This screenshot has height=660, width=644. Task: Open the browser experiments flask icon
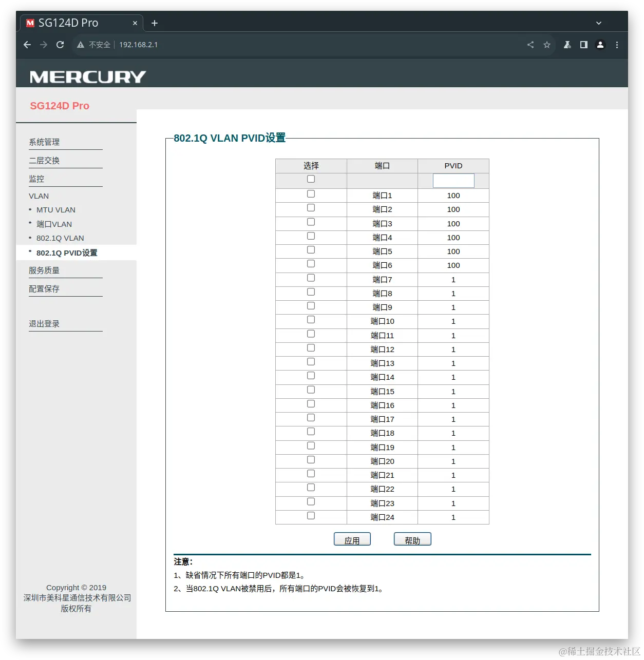pos(567,45)
